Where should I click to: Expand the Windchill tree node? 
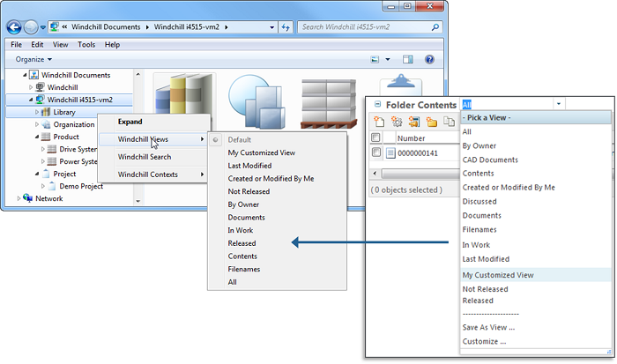click(x=31, y=87)
